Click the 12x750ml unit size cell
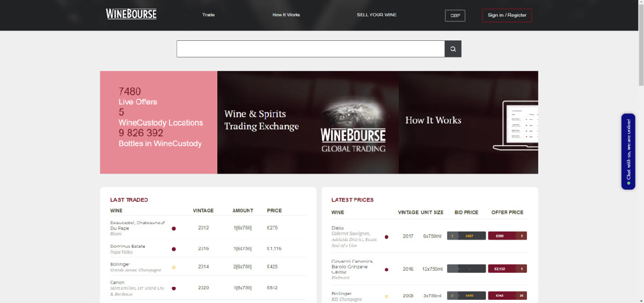 point(432,269)
